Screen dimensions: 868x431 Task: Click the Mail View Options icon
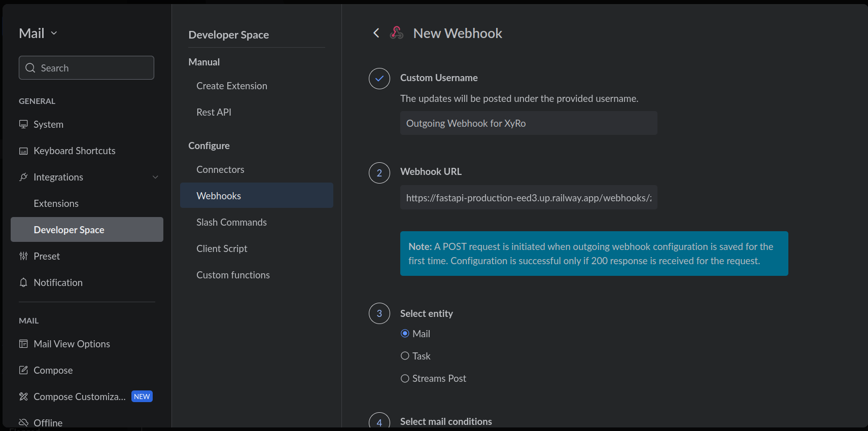coord(23,344)
